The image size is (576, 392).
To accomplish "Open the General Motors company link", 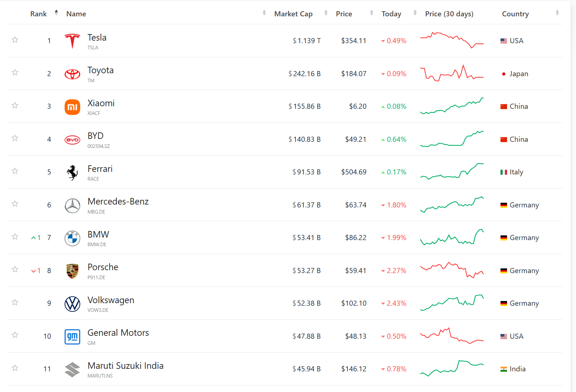I will [118, 333].
